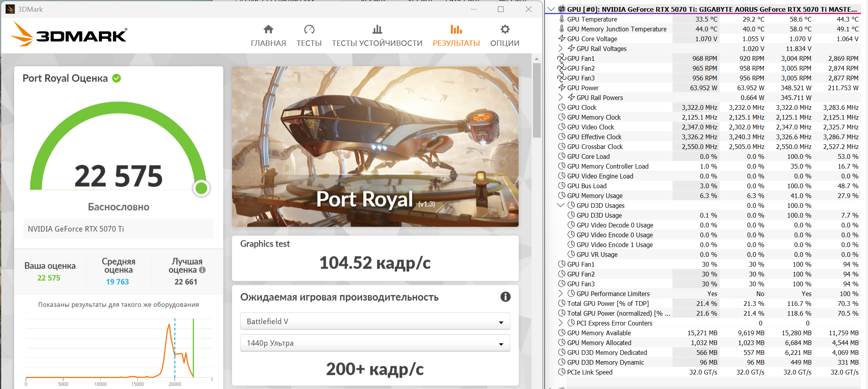Open the ОПЦИИ settings tab
The image size is (868, 389).
505,36
